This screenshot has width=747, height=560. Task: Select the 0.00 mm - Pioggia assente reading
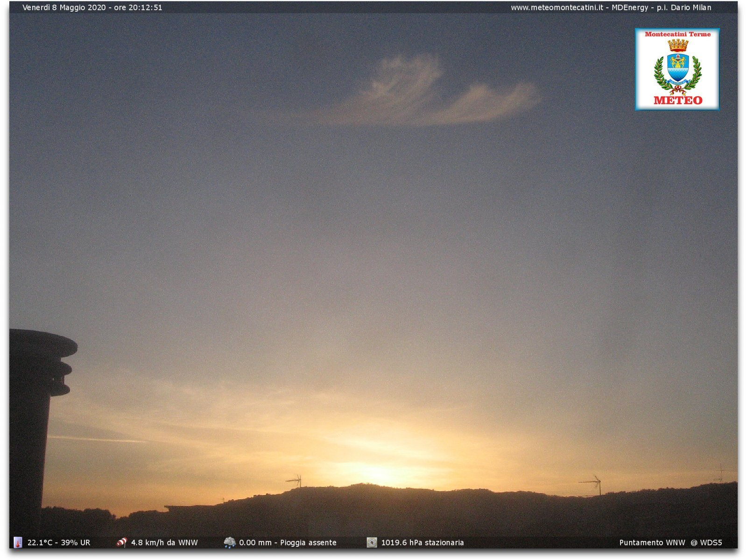click(x=288, y=542)
